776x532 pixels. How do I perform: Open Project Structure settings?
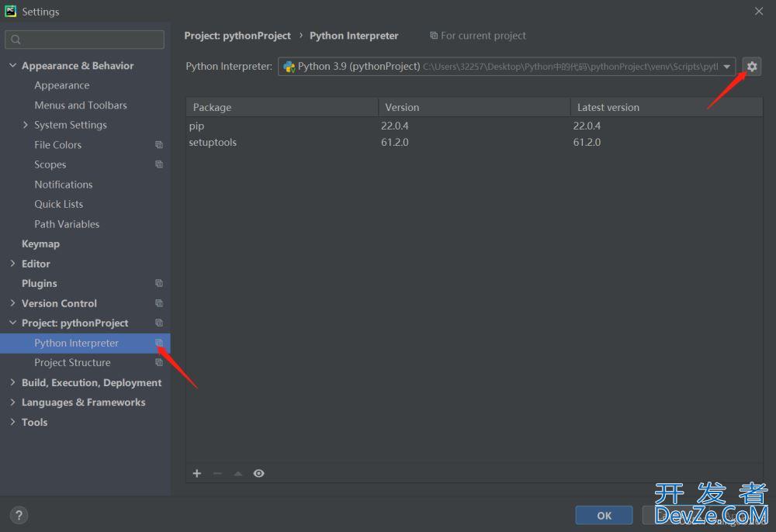pos(72,362)
